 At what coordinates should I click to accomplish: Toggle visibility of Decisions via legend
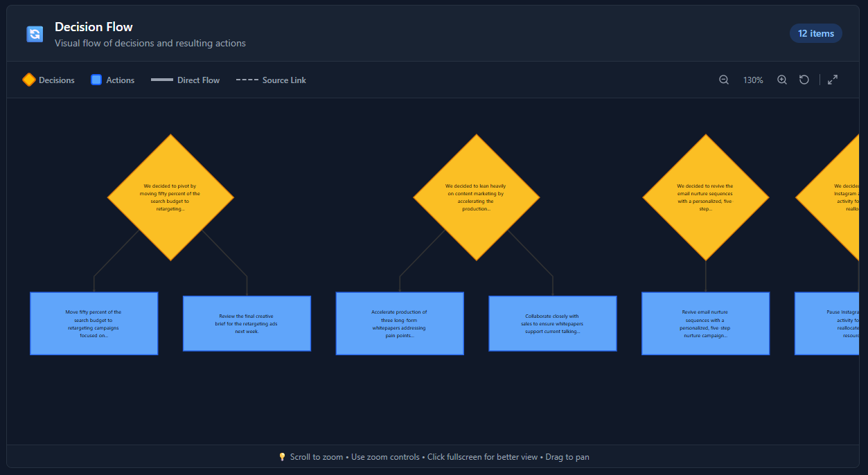click(56, 80)
